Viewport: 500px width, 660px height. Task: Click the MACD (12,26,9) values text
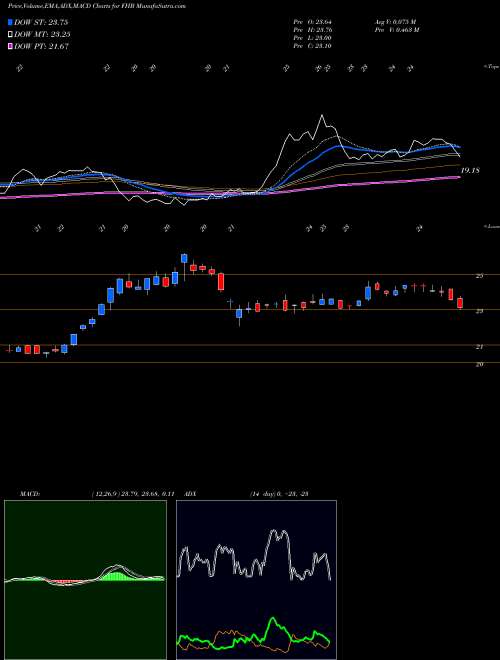tap(133, 494)
